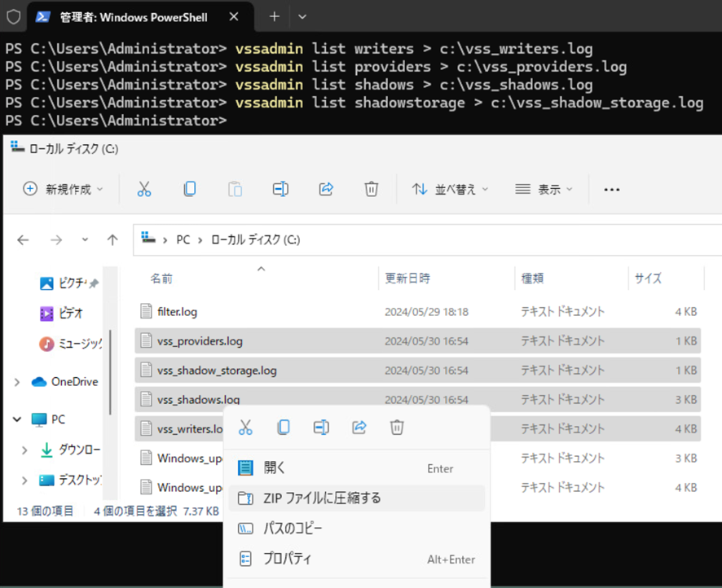Open プロパティ from context menu
The height and width of the screenshot is (588, 722).
pyautogui.click(x=357, y=559)
